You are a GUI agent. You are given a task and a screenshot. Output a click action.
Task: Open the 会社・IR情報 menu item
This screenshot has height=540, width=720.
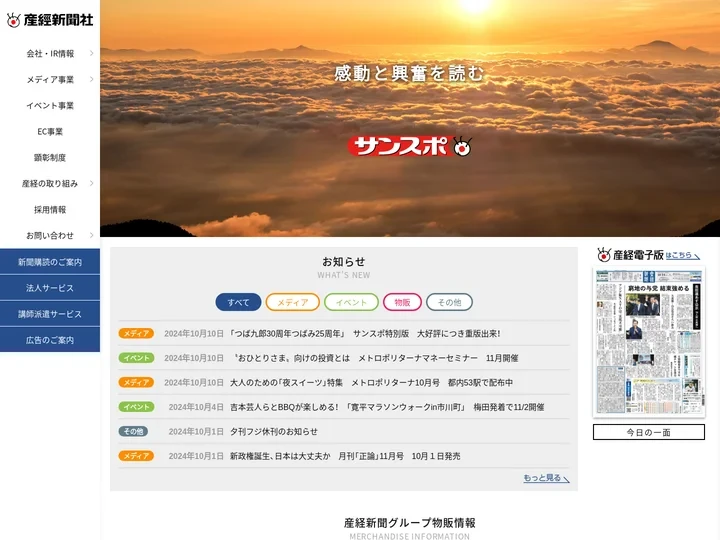click(50, 53)
